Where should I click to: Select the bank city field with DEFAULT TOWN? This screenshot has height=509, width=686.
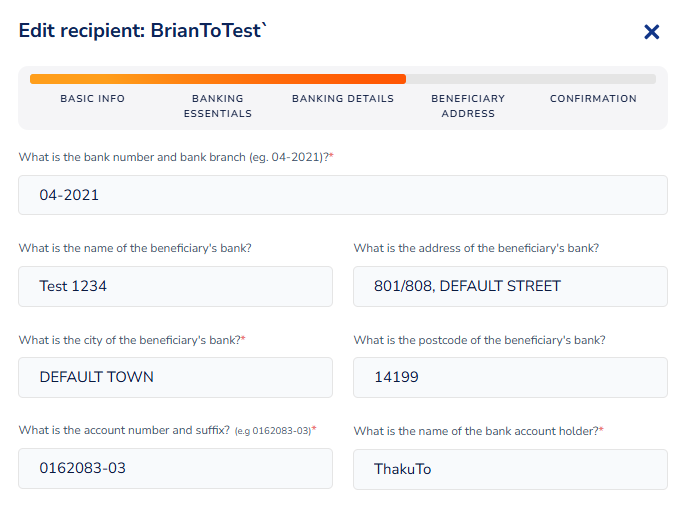click(x=175, y=377)
